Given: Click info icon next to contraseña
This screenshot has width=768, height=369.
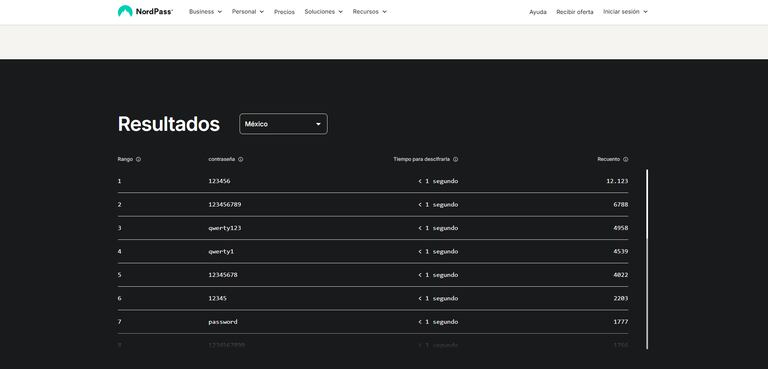Looking at the screenshot, I should pyautogui.click(x=240, y=159).
